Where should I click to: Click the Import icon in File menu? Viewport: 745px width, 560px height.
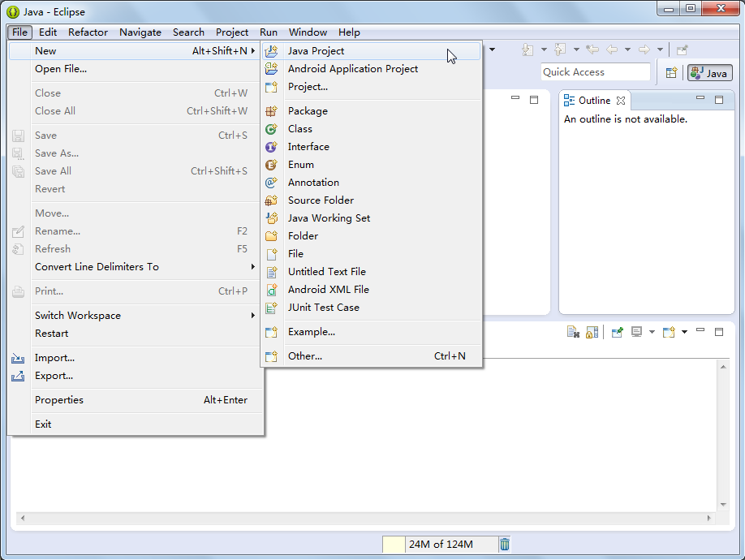click(19, 358)
